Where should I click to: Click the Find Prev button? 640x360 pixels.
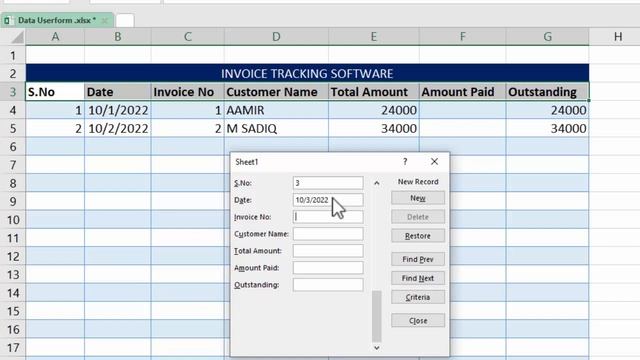click(418, 259)
